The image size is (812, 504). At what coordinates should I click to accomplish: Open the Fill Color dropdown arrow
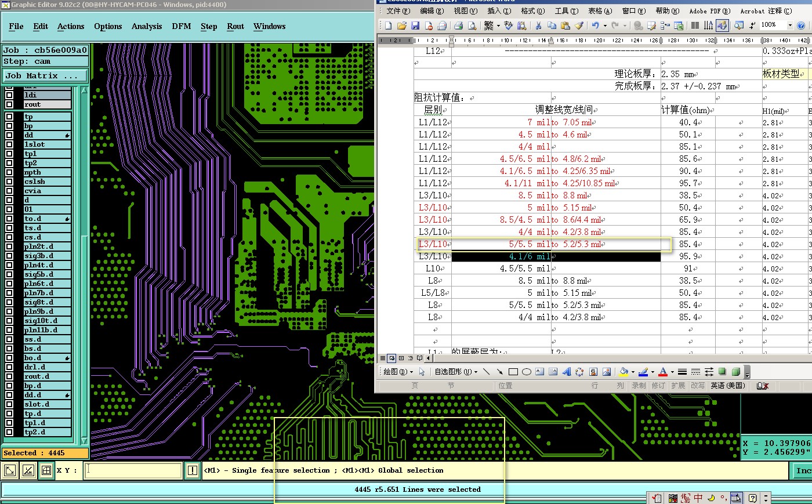point(633,372)
